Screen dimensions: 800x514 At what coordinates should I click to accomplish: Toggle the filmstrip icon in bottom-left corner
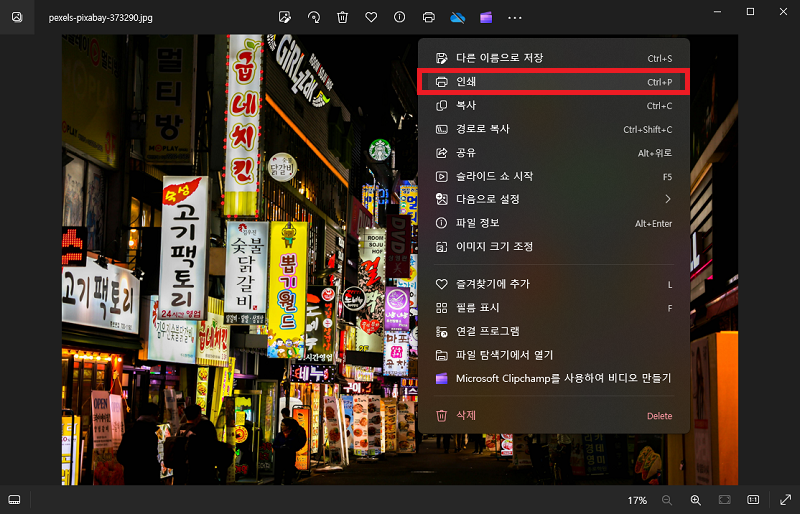[x=14, y=500]
